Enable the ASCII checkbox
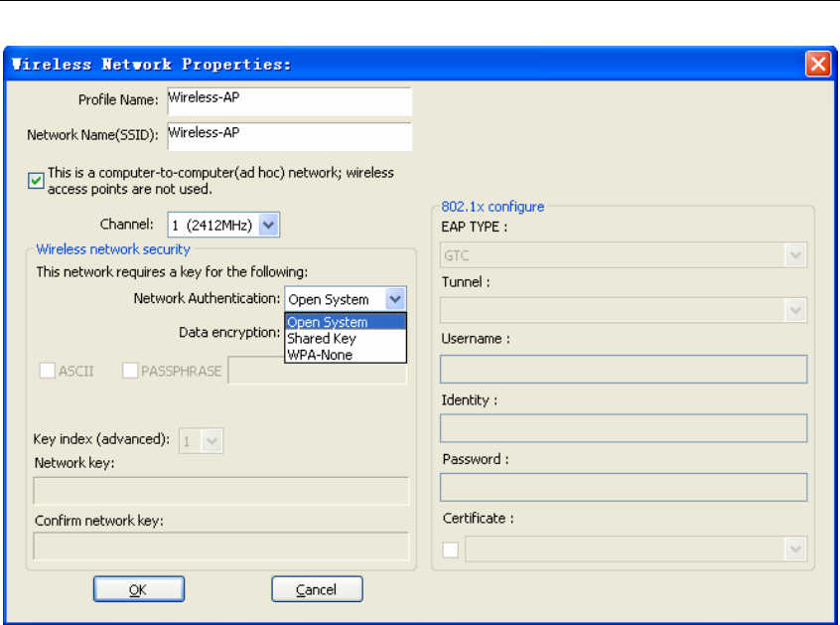840x625 pixels. (47, 372)
